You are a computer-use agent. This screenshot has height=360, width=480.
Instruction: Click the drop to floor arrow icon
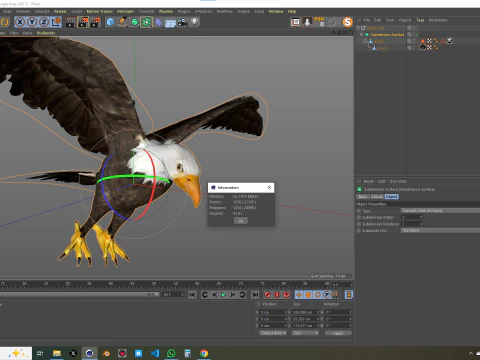click(307, 22)
